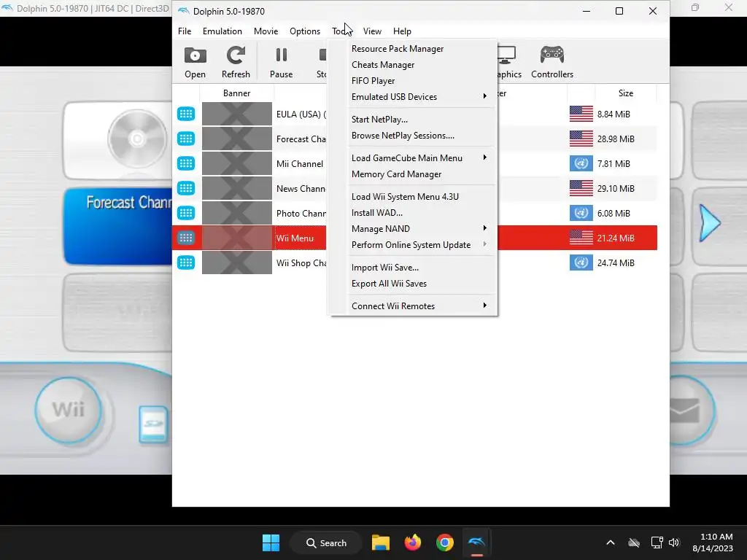Select the platform icon for Wii Menu row

[186, 238]
